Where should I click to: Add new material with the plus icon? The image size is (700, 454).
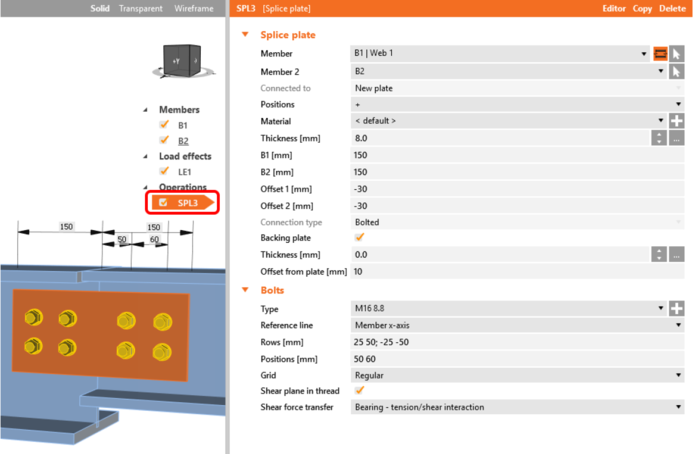(676, 121)
